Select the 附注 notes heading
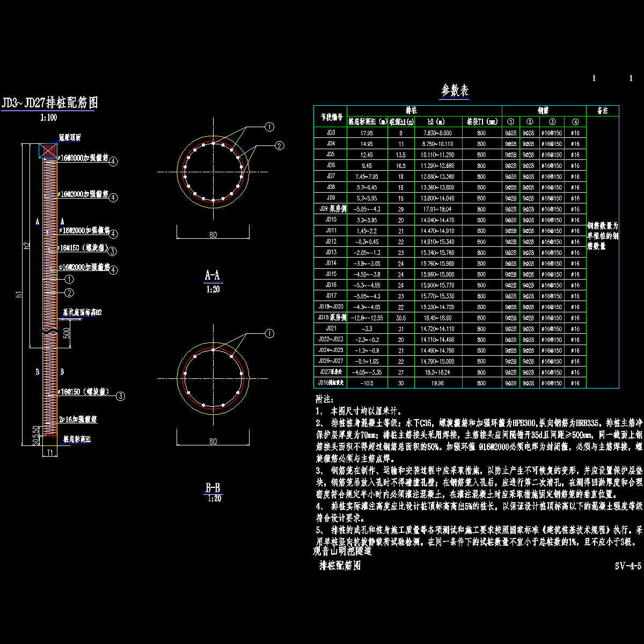644x644 pixels. (325, 399)
